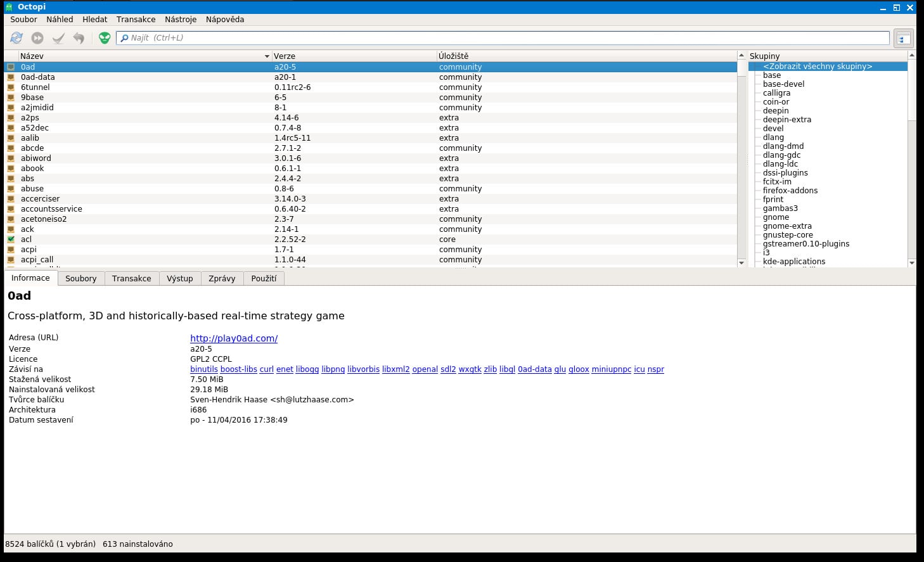This screenshot has width=924, height=562.
Task: Follow the miniupnpc dependency link
Action: click(612, 369)
